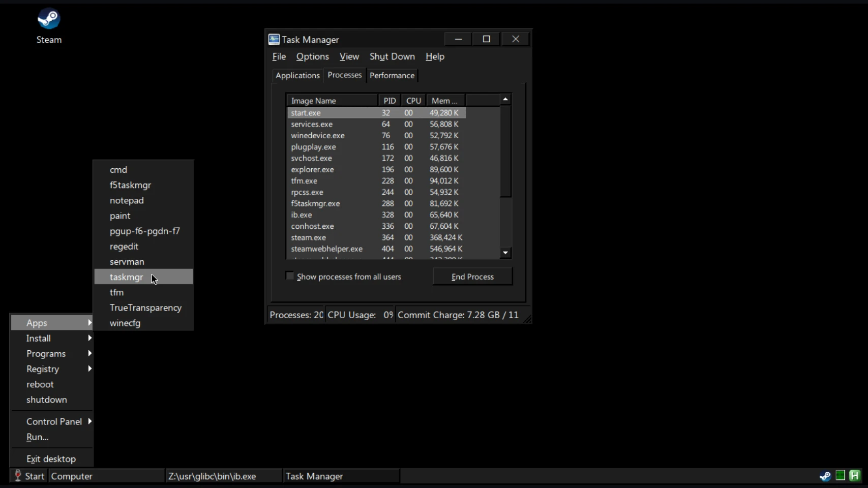Expand the Control Panel submenu
Screen dimensions: 868x488
click(54, 421)
